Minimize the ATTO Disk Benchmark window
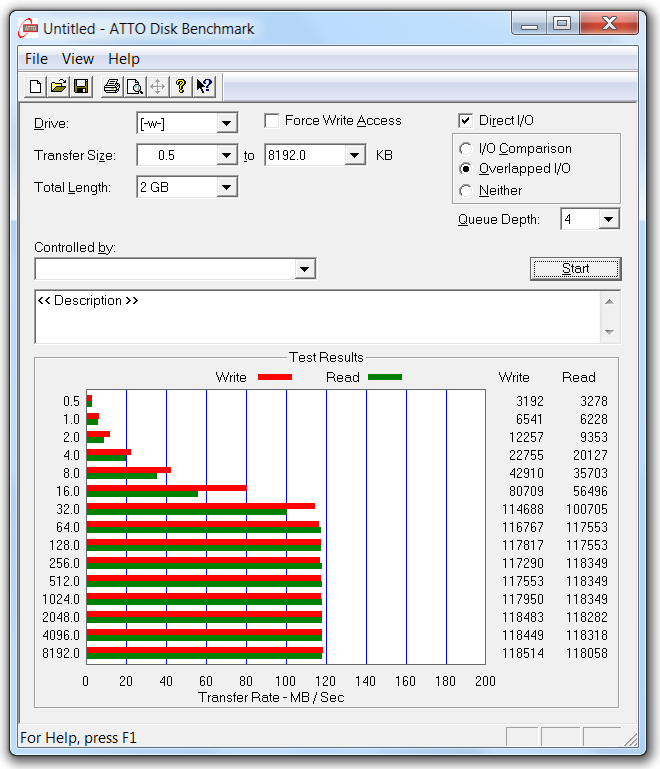The image size is (660, 769). coord(529,23)
